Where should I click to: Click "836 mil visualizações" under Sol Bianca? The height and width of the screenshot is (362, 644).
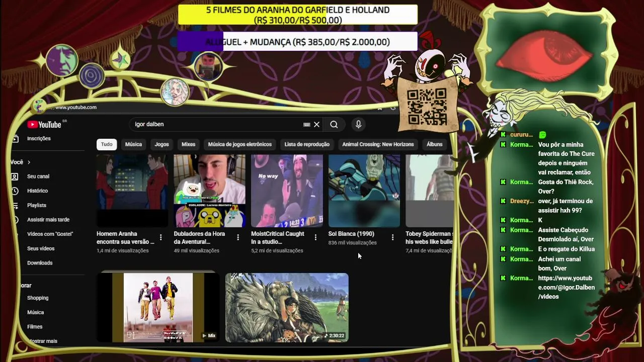pos(353,243)
